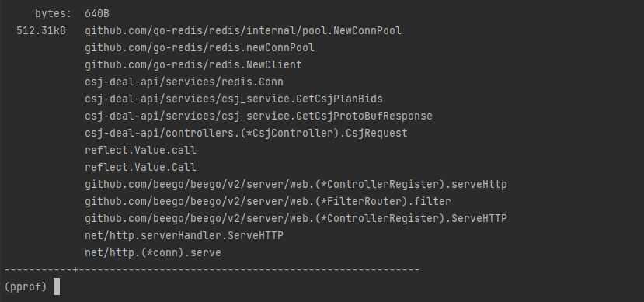Click the dashed separator line

pos(212,269)
